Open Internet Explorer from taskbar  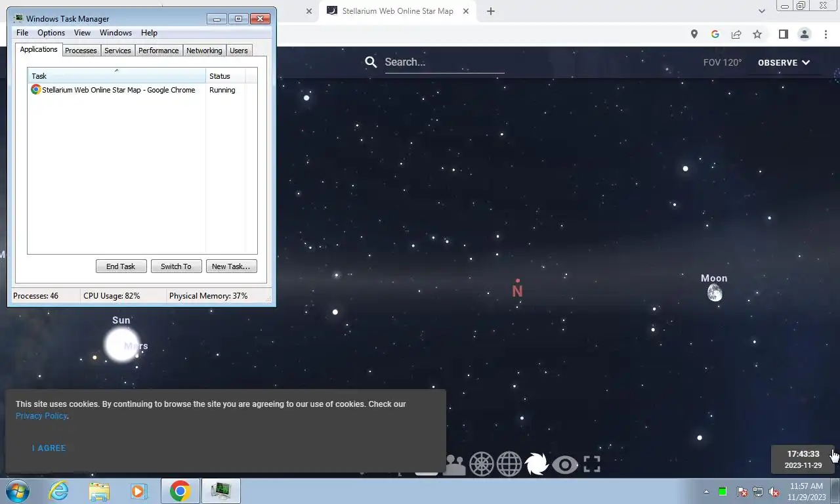coord(58,491)
